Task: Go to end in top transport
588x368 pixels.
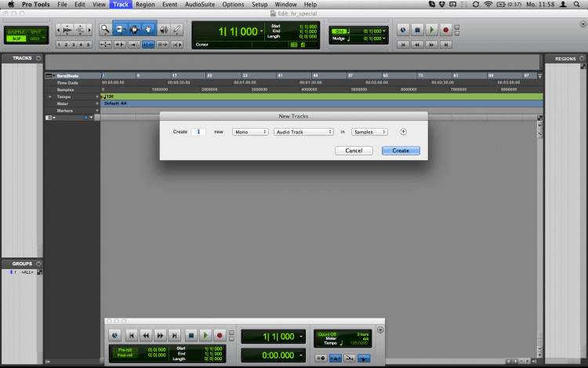Action: pos(446,45)
